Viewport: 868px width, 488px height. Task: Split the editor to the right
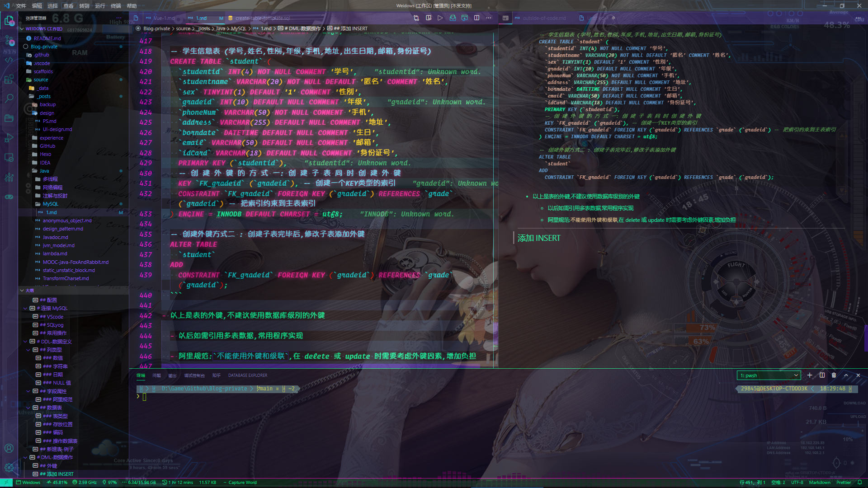[x=476, y=18]
